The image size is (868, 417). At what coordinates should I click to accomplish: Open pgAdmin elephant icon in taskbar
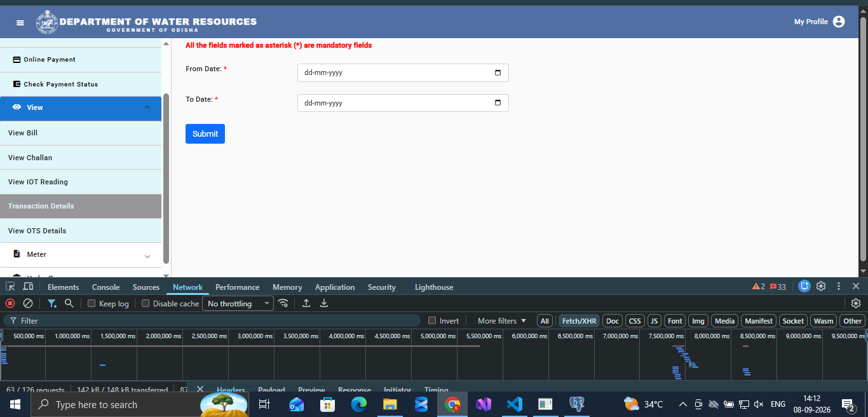[x=576, y=404]
